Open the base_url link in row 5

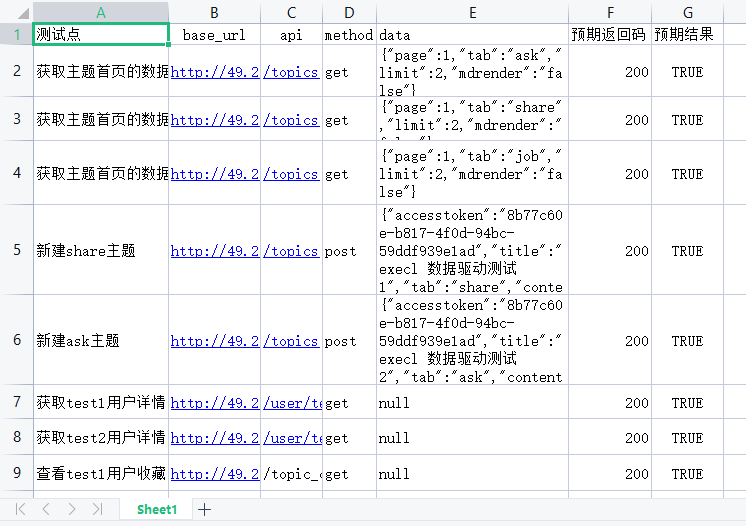click(215, 251)
